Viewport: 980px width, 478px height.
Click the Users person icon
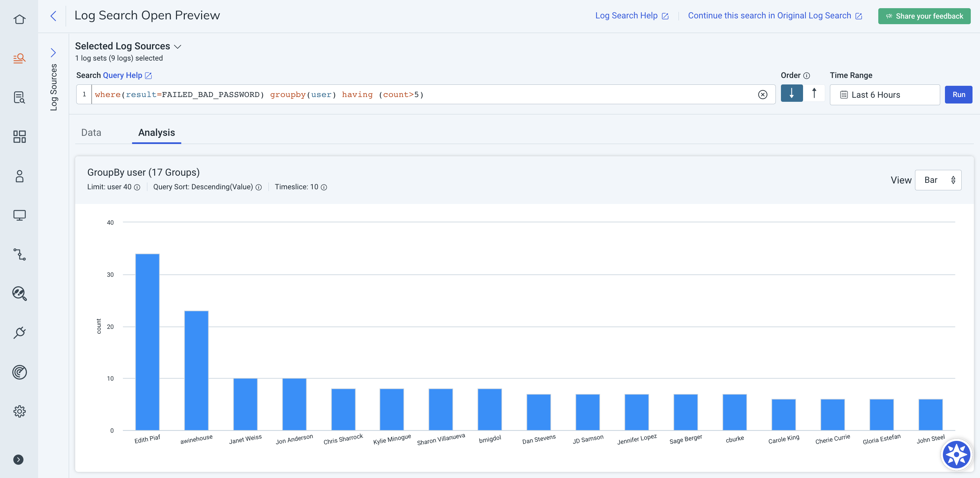point(19,176)
